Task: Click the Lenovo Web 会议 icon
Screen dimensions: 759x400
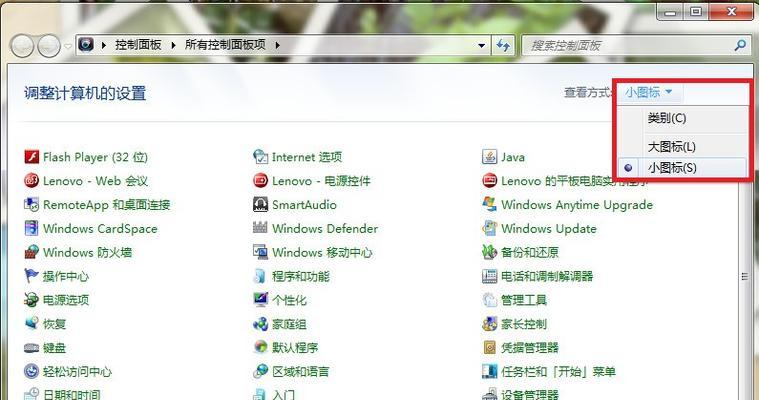Action: [x=31, y=181]
